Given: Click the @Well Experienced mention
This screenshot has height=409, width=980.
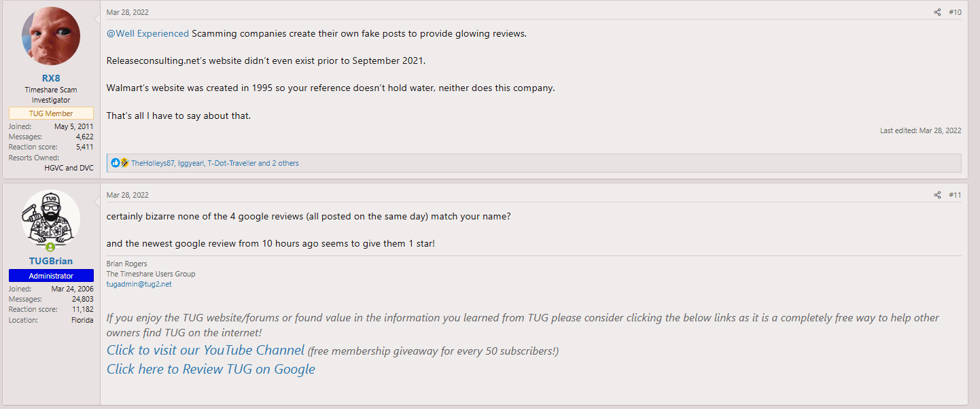Looking at the screenshot, I should pos(147,34).
